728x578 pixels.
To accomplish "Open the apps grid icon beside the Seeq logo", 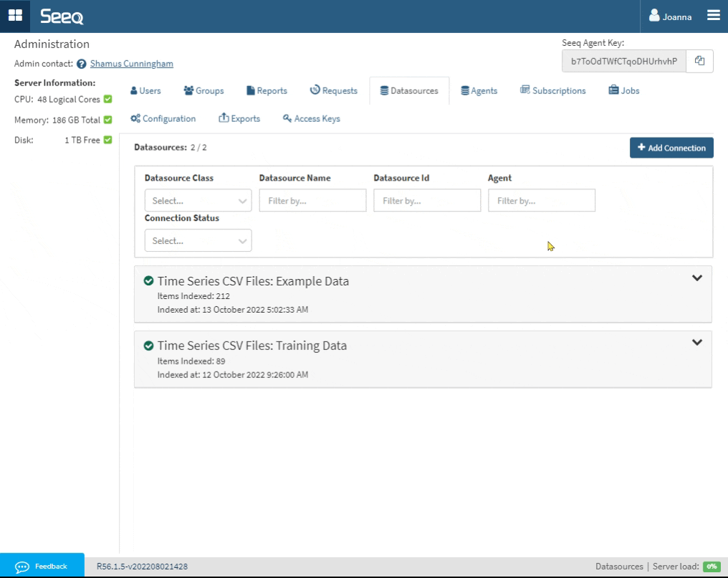I will [14, 15].
